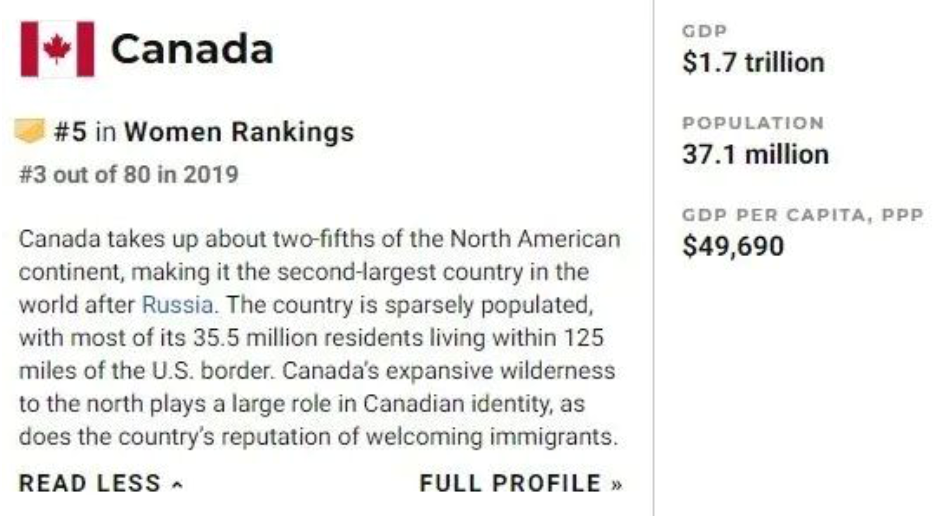Click the GDP label

tap(705, 31)
